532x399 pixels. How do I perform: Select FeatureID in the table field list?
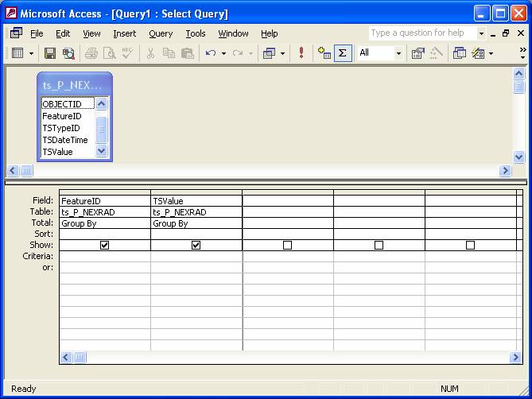pyautogui.click(x=68, y=116)
